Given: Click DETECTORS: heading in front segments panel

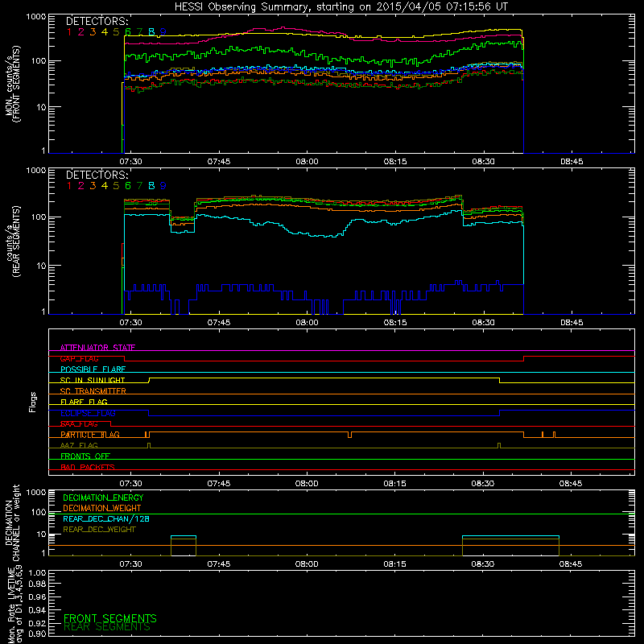Looking at the screenshot, I should pos(97,22).
